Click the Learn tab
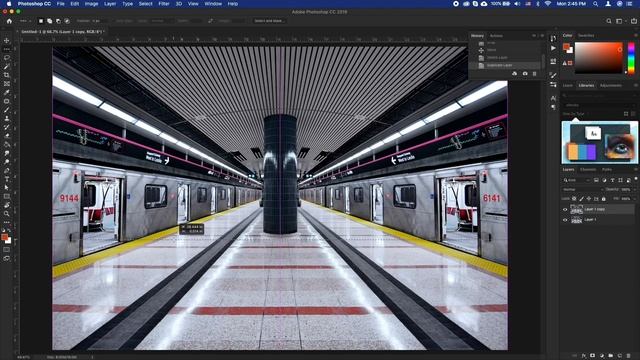640x360 pixels. coord(568,85)
